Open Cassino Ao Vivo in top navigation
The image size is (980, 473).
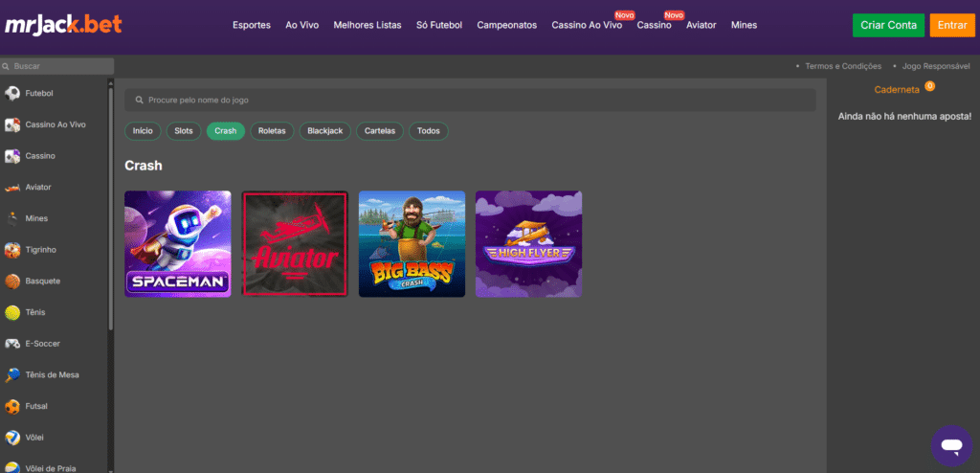coord(587,25)
